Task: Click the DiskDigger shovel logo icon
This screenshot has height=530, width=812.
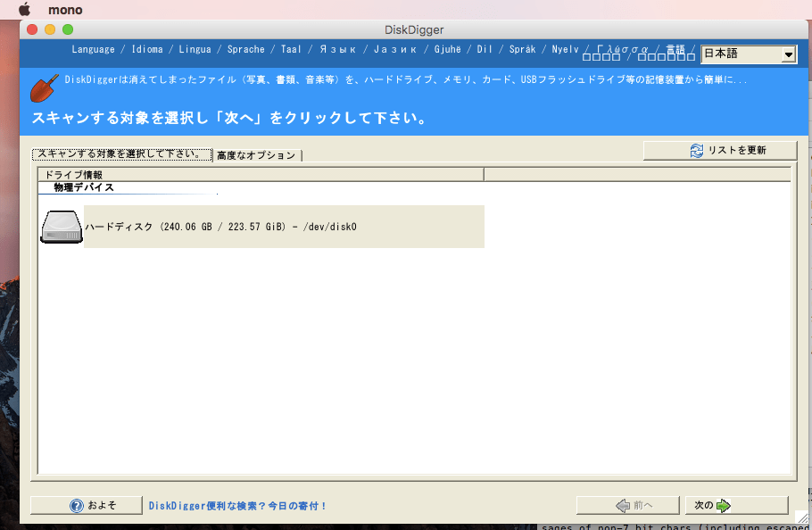Action: pyautogui.click(x=45, y=88)
